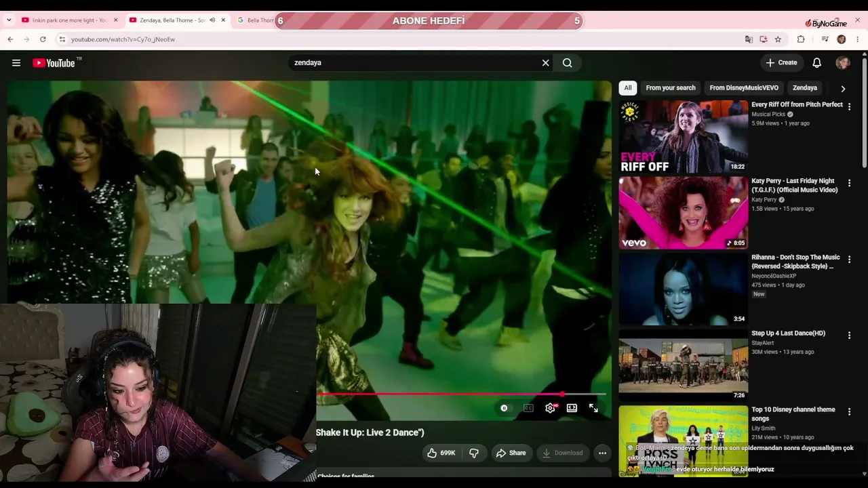Open the YouTube account avatar menu
868x488 pixels.
click(843, 63)
